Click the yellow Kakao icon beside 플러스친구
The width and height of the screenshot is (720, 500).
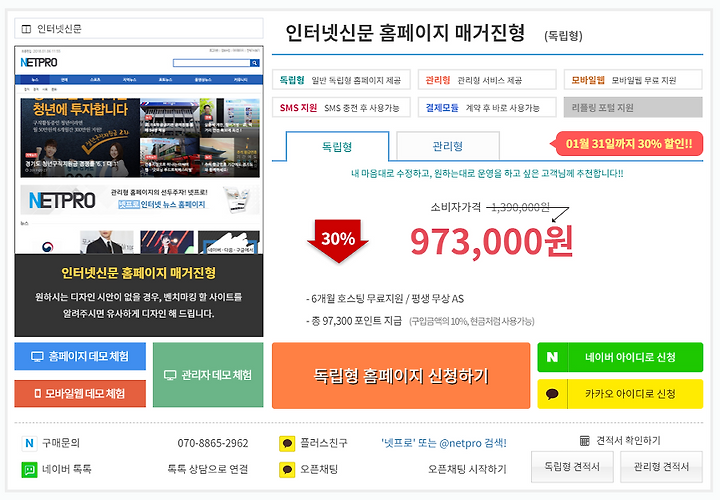287,444
